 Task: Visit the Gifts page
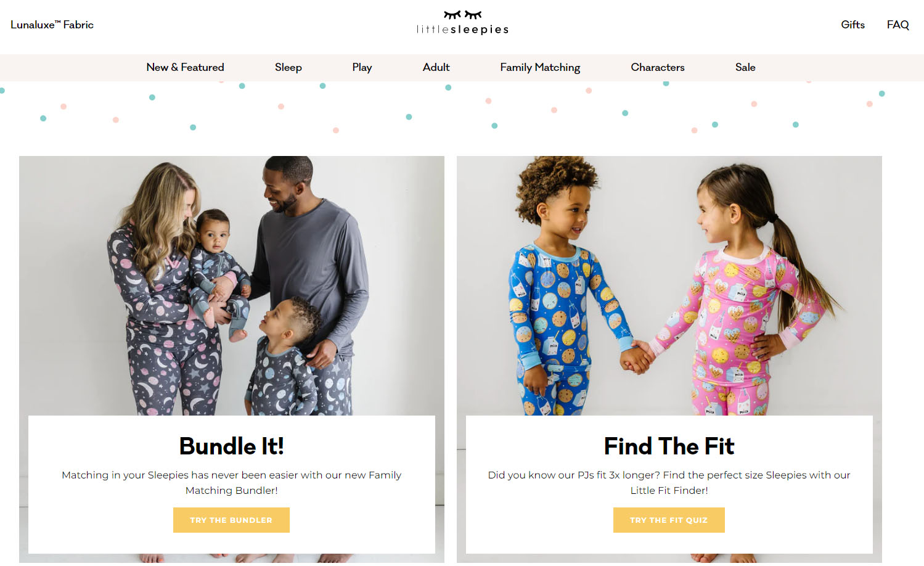852,25
